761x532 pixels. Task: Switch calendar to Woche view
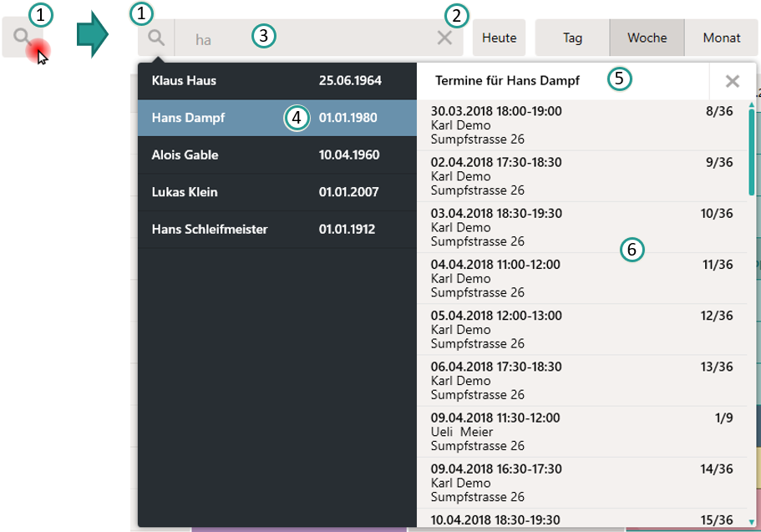647,38
